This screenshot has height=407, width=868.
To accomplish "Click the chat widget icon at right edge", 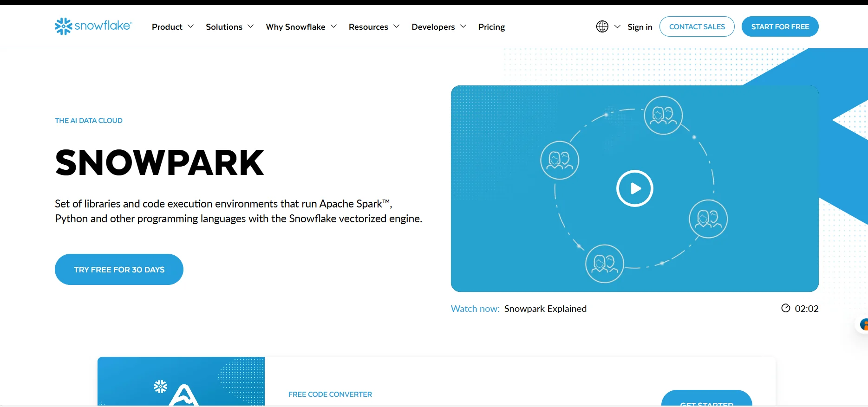I will 863,324.
